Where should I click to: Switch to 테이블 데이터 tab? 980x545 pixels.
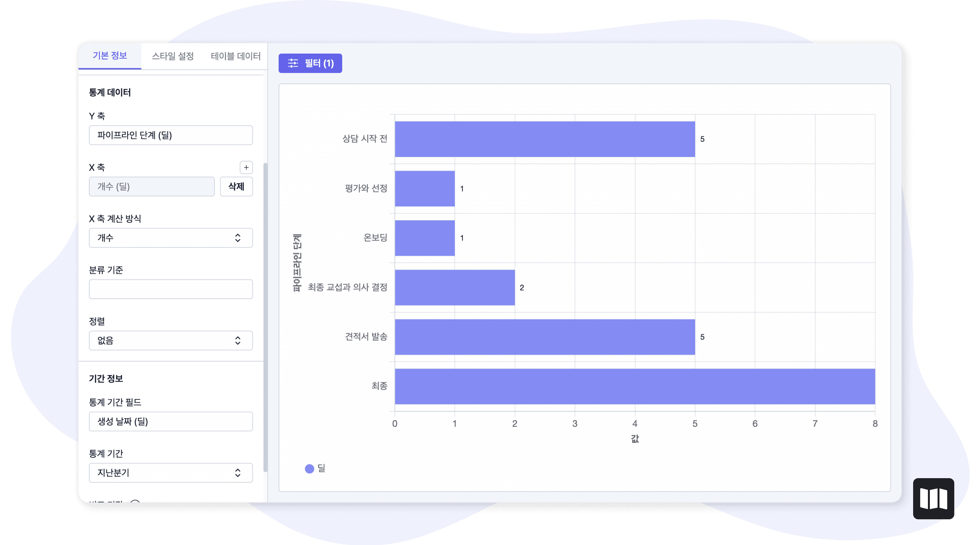coord(236,56)
